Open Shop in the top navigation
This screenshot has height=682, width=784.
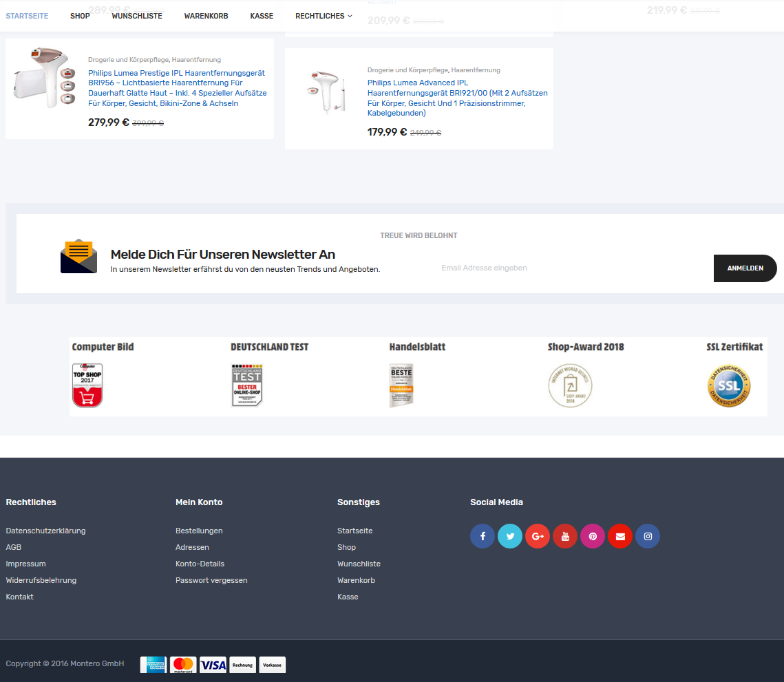[x=80, y=16]
